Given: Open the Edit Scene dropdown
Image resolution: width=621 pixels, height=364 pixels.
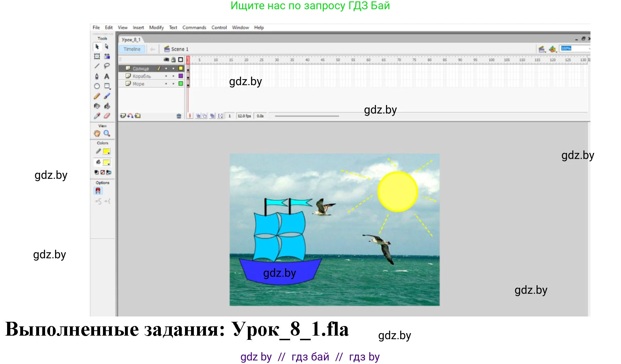Looking at the screenshot, I should click(542, 49).
